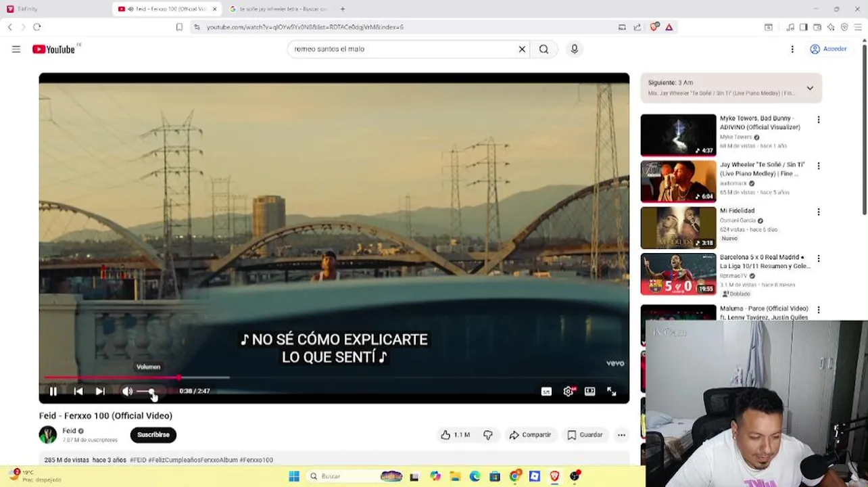Image resolution: width=868 pixels, height=487 pixels.
Task: Open Myke Towers ADIVINO video thumbnail
Action: (x=678, y=135)
